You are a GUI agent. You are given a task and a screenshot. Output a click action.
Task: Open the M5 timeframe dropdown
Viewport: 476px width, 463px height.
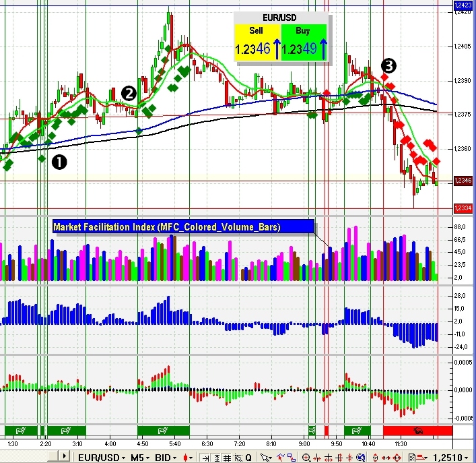pos(140,457)
